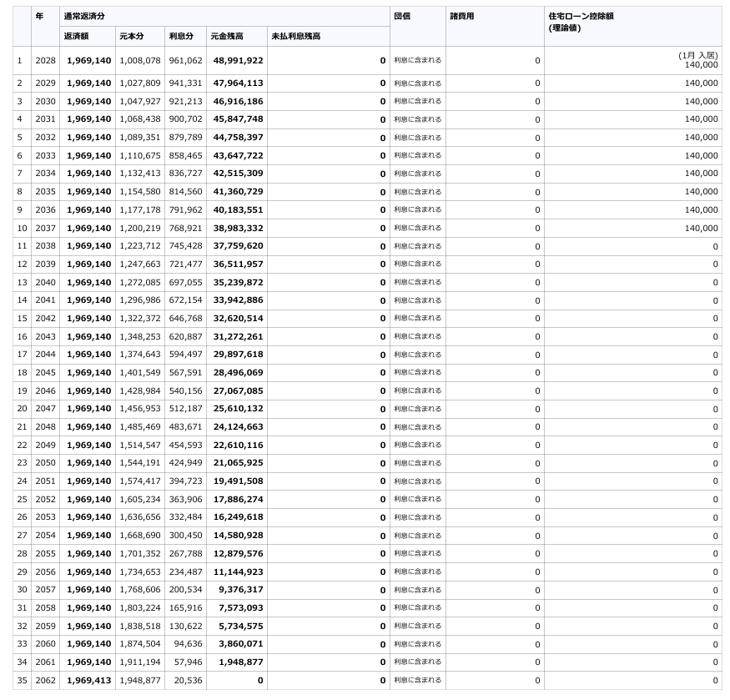Click the 元本分 column header
Viewport: 730px width, 700px height.
[x=132, y=37]
